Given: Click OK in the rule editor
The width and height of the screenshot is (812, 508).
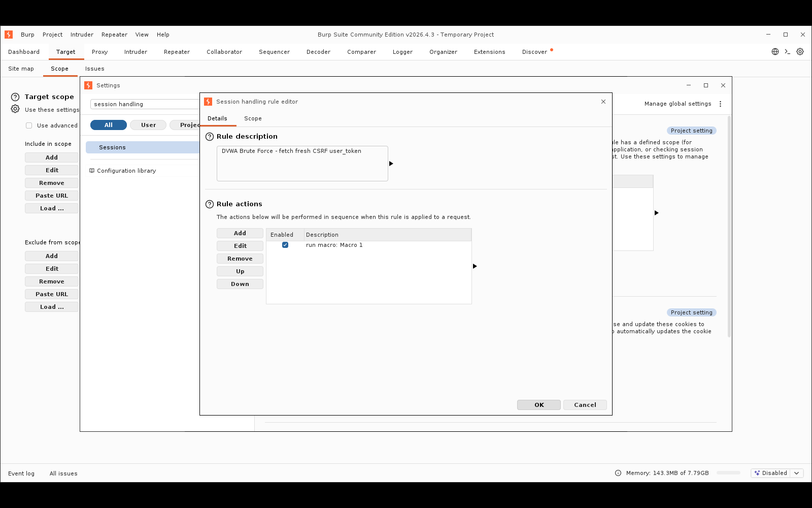Looking at the screenshot, I should [x=539, y=405].
